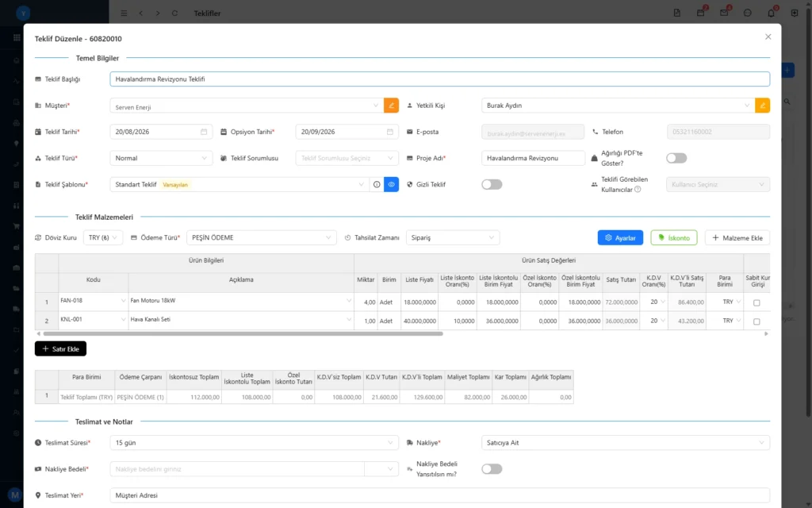
Task: Toggle the Gizli Teklif switch
Action: click(x=492, y=184)
